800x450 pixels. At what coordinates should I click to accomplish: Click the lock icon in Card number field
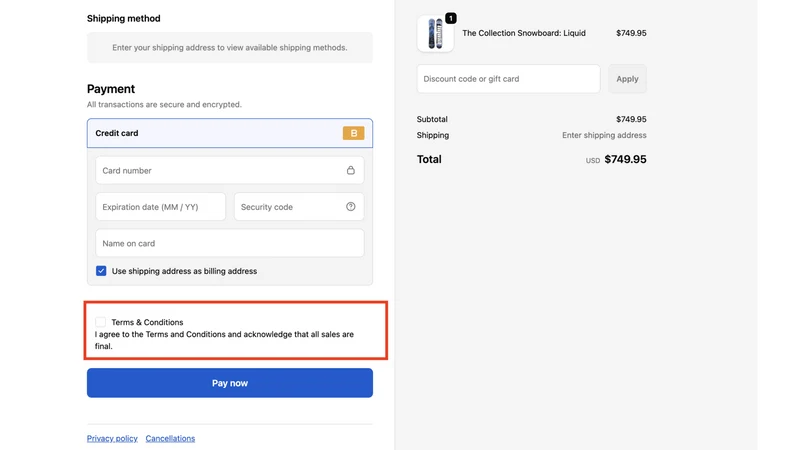[x=351, y=170]
